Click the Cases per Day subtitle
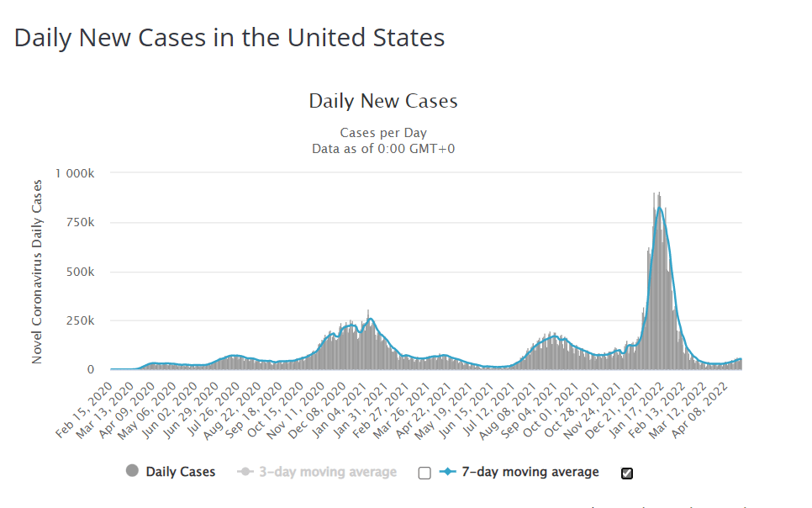Viewport: 812px width, 508px height. (383, 133)
